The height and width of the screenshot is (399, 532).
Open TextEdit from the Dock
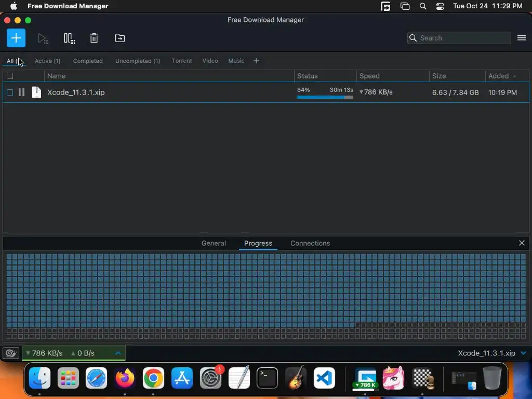[x=239, y=378]
